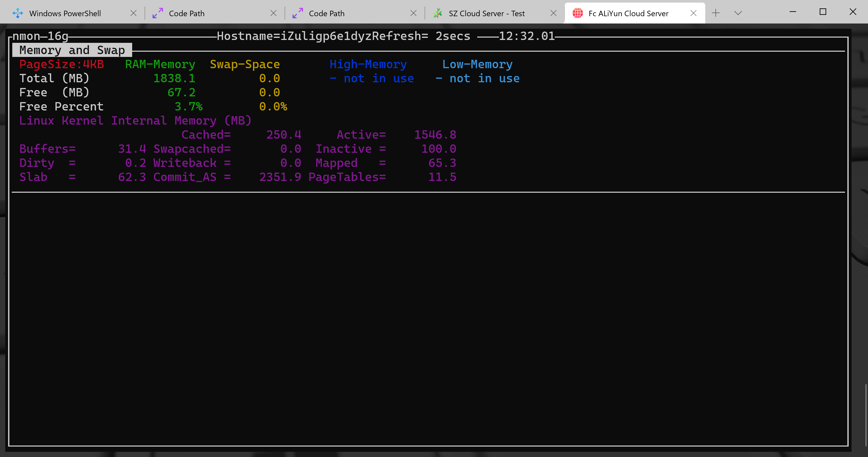
Task: Click the purple arrows icon on first Code Path tab
Action: coord(157,13)
